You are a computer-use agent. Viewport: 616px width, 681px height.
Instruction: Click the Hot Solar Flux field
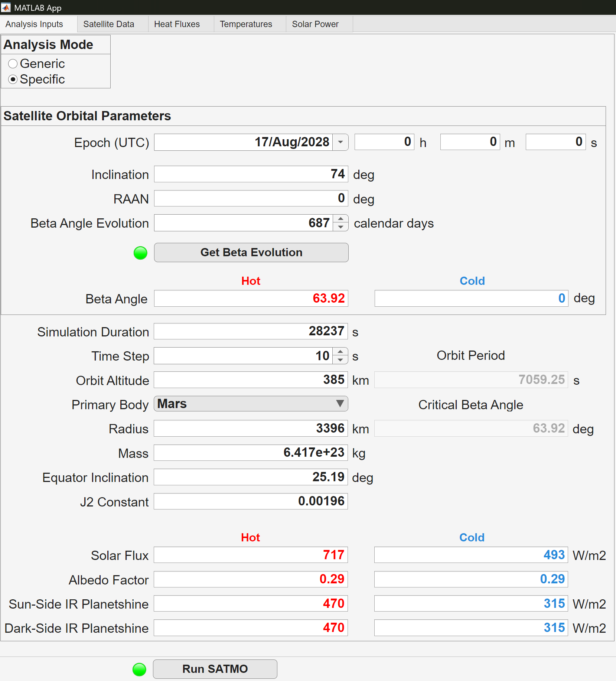pyautogui.click(x=251, y=555)
